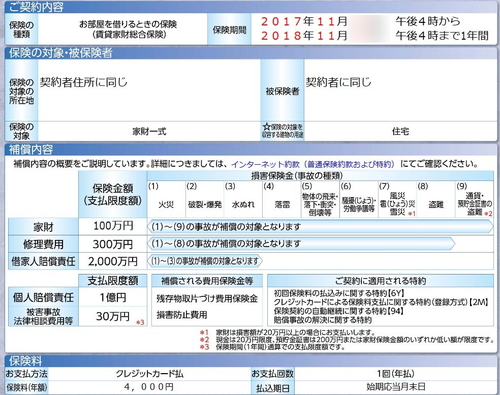Click 午後4時から text
The height and width of the screenshot is (395, 500).
428,21
